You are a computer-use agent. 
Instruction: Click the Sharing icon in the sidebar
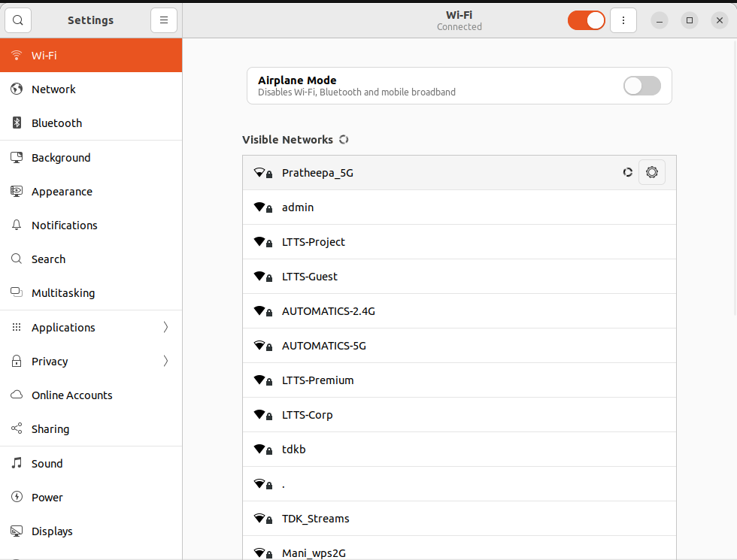click(x=17, y=429)
